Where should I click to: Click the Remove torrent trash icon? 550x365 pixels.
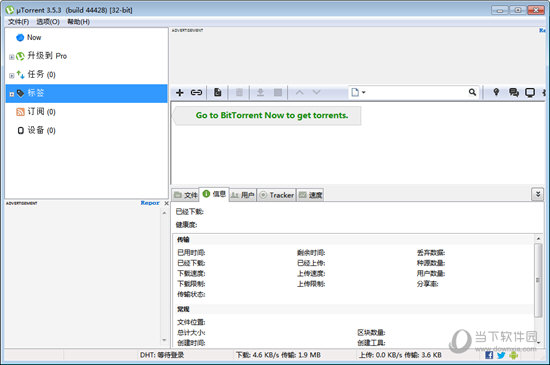(239, 93)
